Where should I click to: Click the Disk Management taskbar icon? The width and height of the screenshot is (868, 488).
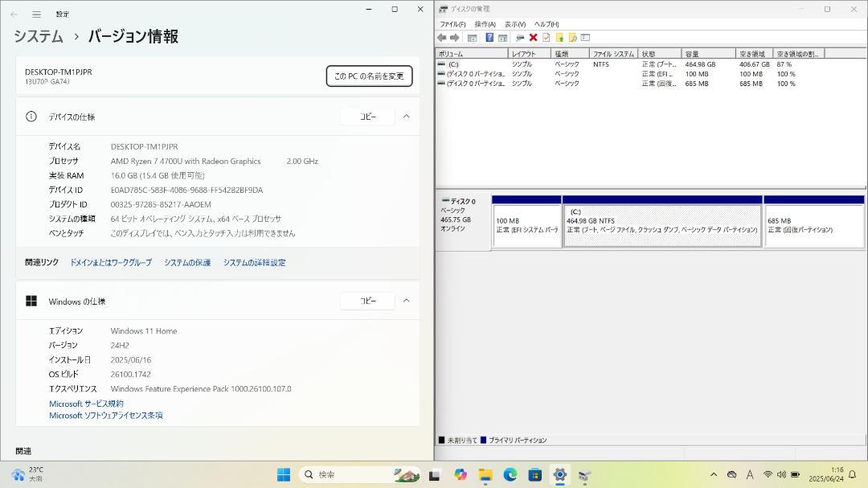[584, 474]
